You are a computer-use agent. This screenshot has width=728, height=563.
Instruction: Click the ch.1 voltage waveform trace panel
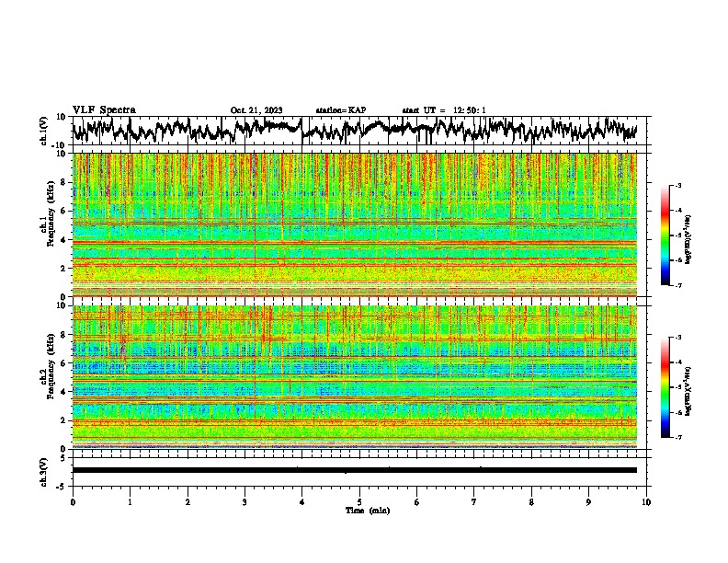[x=361, y=131]
